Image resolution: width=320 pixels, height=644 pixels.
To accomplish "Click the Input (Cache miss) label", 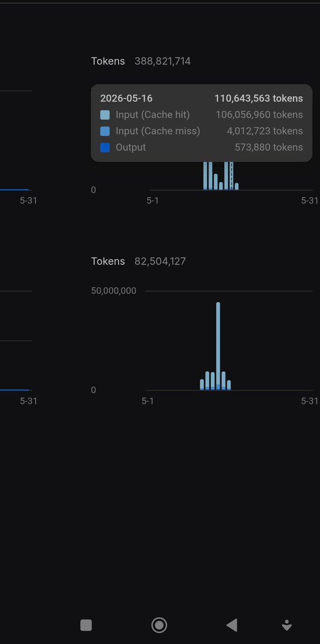I will [x=158, y=131].
